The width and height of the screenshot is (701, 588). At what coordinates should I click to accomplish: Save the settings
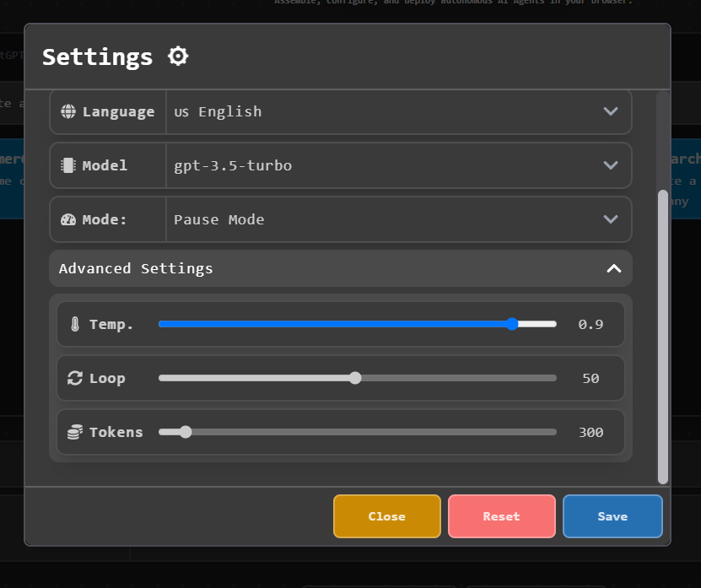pyautogui.click(x=612, y=516)
